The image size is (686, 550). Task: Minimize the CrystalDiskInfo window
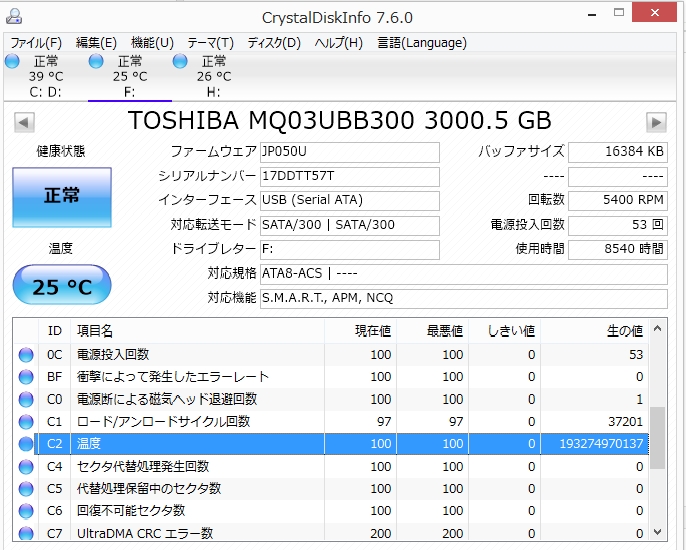pyautogui.click(x=592, y=14)
